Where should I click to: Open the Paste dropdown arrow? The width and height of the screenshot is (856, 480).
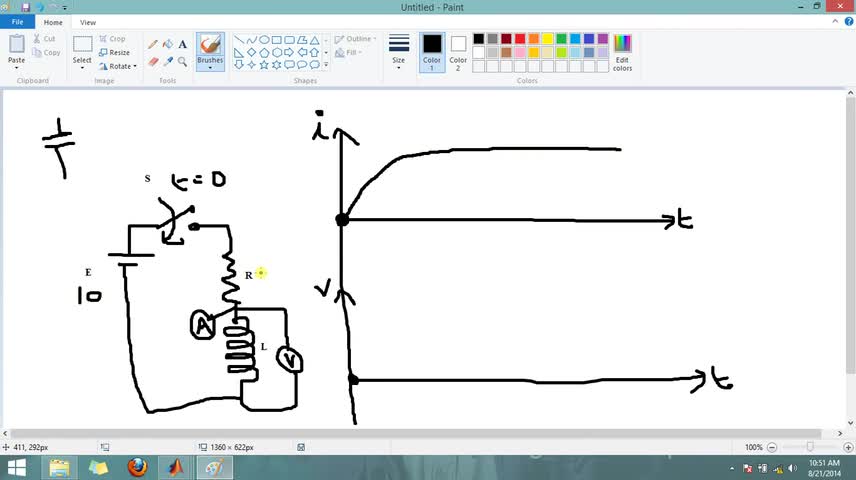[16, 68]
